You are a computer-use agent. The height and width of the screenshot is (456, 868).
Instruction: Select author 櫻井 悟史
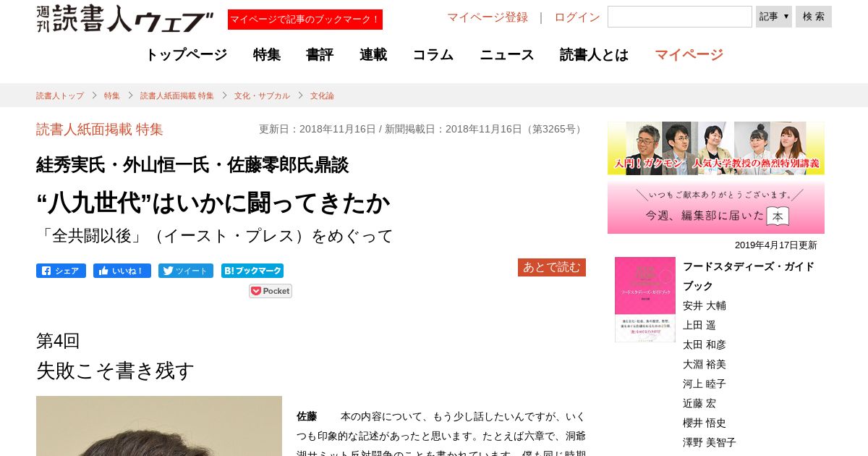pyautogui.click(x=705, y=423)
